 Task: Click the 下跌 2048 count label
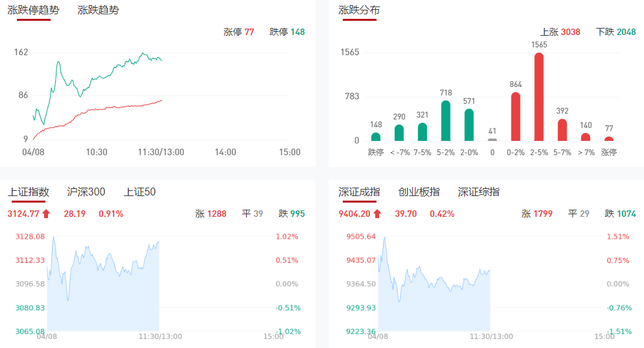pos(615,32)
